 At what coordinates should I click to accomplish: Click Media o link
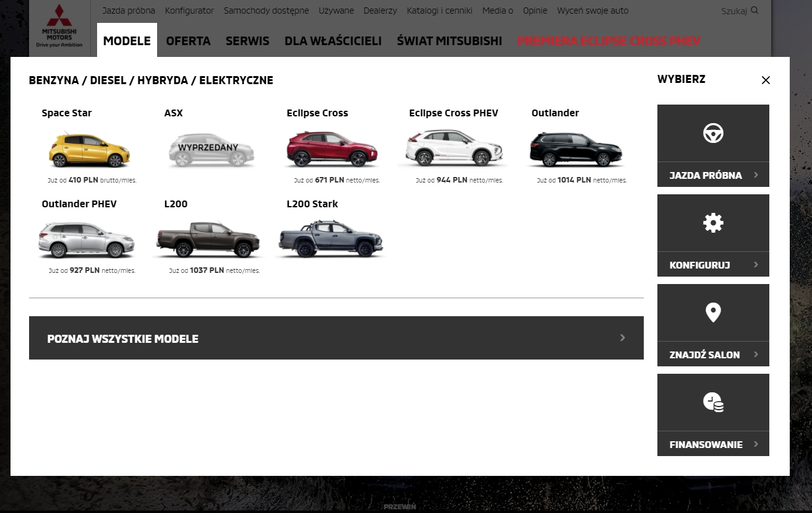tap(498, 11)
